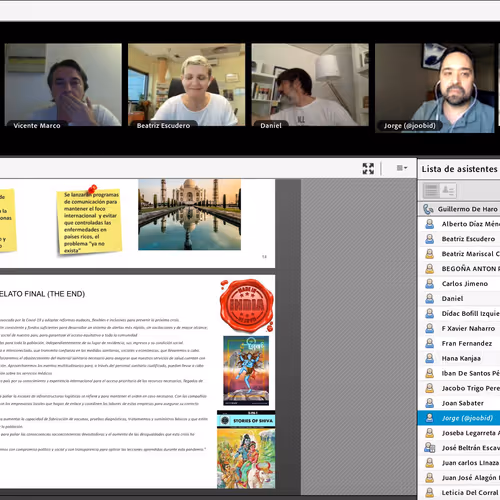Open the share pod options dropdown menu
This screenshot has height=500, width=500.
click(402, 168)
